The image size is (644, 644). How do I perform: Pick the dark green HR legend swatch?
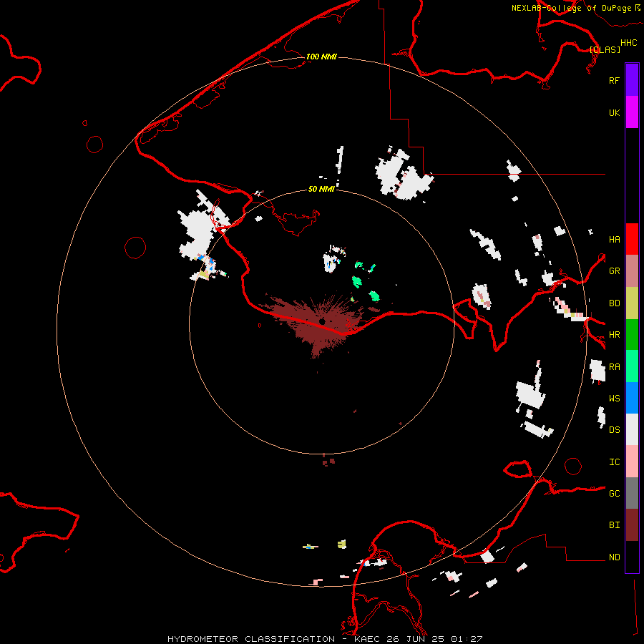coord(632,335)
